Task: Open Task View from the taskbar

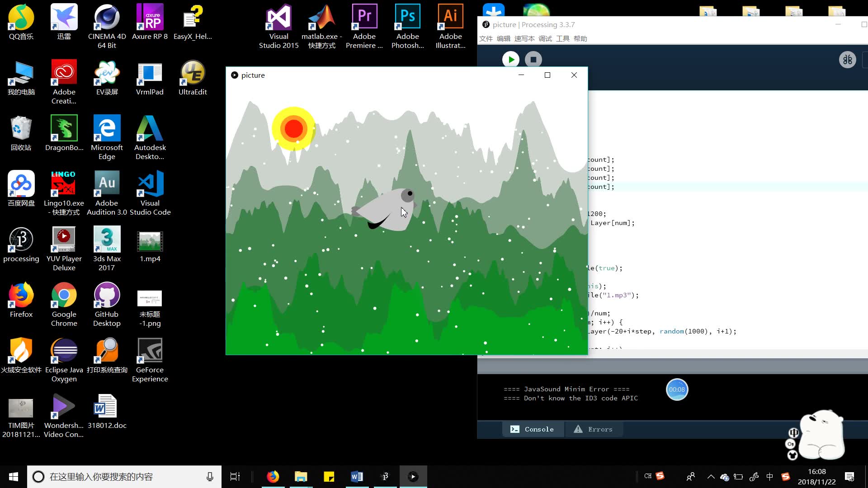Action: tap(235, 477)
